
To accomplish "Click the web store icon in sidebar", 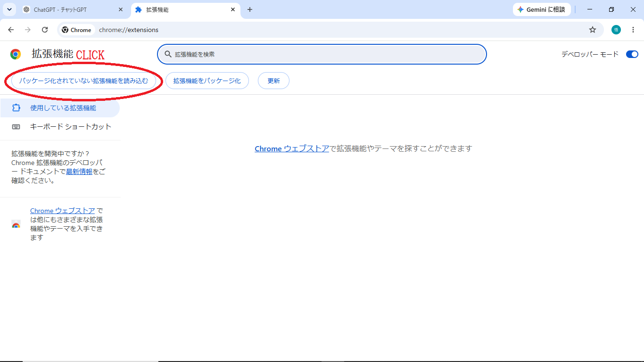I will (x=16, y=224).
